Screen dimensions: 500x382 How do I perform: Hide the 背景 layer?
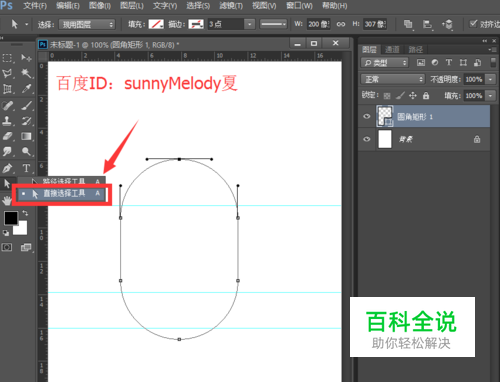(367, 139)
